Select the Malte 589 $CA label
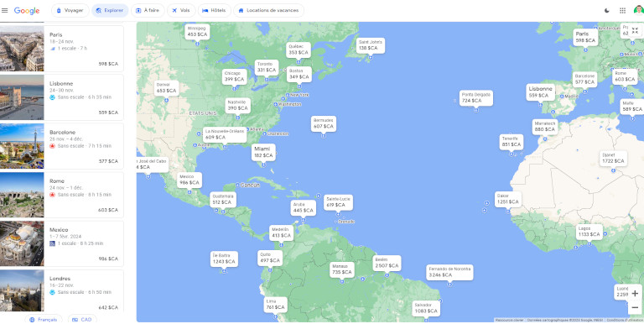Viewport: 644px width, 324px height. pyautogui.click(x=632, y=106)
